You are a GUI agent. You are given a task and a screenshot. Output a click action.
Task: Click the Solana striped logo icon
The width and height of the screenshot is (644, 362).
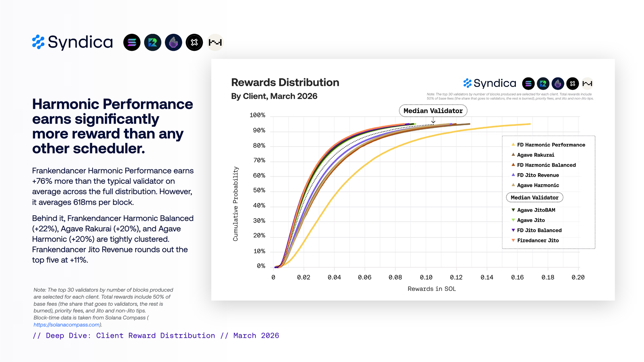pyautogui.click(x=132, y=42)
